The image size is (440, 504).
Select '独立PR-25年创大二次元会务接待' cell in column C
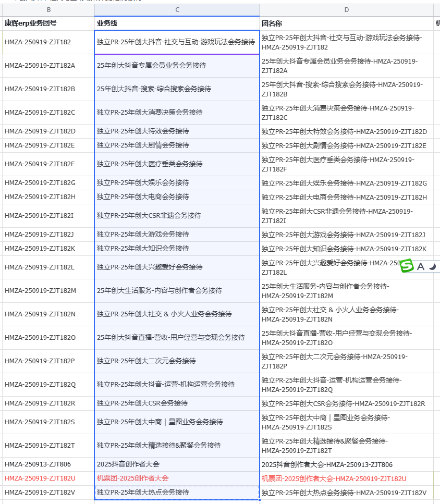point(177,361)
